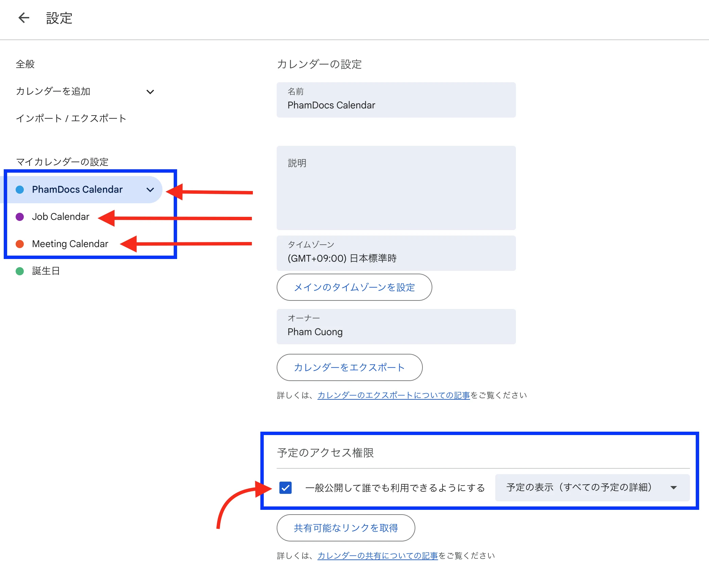
Task: Open 予定の表示（すべての予定の詳細）dropdown
Action: click(x=592, y=488)
